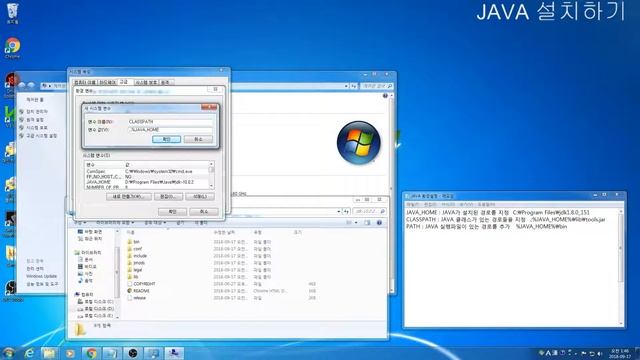Viewport: 640px width, 360px height.
Task: Click 새로 만들기 button under system variables
Action: pyautogui.click(x=129, y=197)
